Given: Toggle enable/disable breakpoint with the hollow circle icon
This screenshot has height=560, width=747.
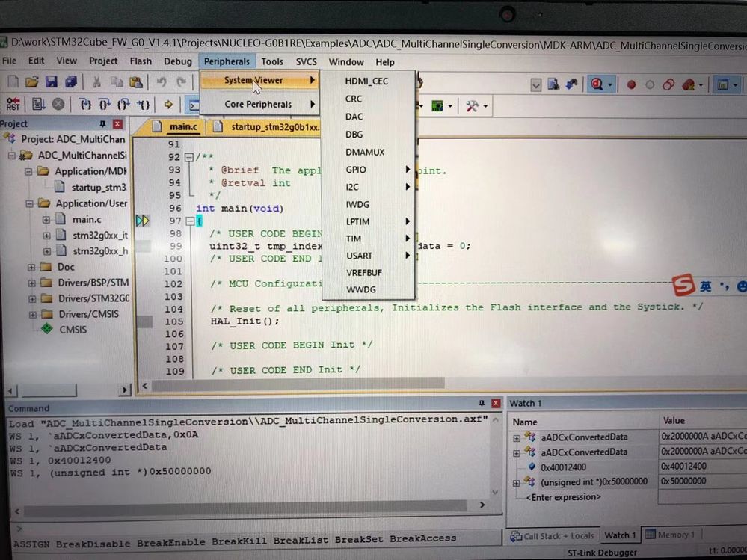Looking at the screenshot, I should (649, 85).
